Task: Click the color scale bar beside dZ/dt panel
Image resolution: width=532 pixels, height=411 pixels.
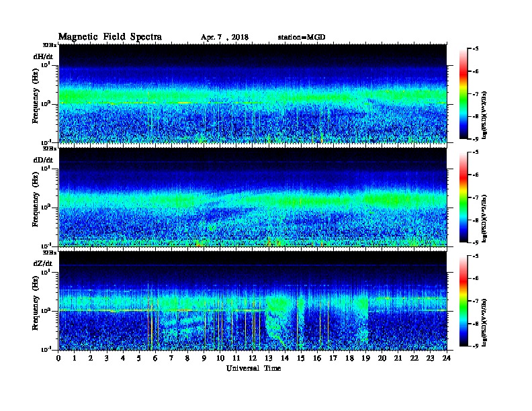Action: 463,301
